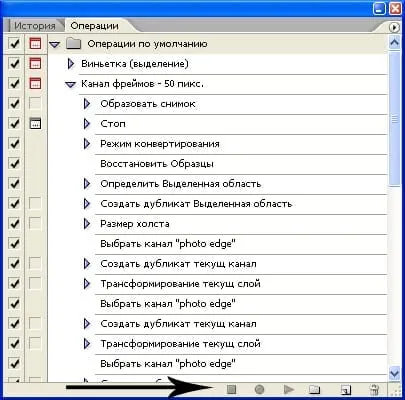Toggle dialog icon on the Стоп step
Viewport: 405px width, 400px height.
(35, 123)
